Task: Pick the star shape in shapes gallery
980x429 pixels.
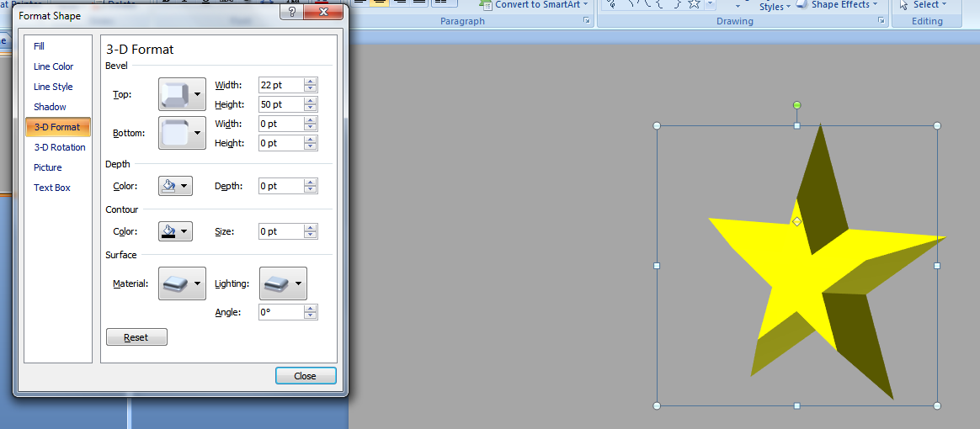Action: point(694,4)
